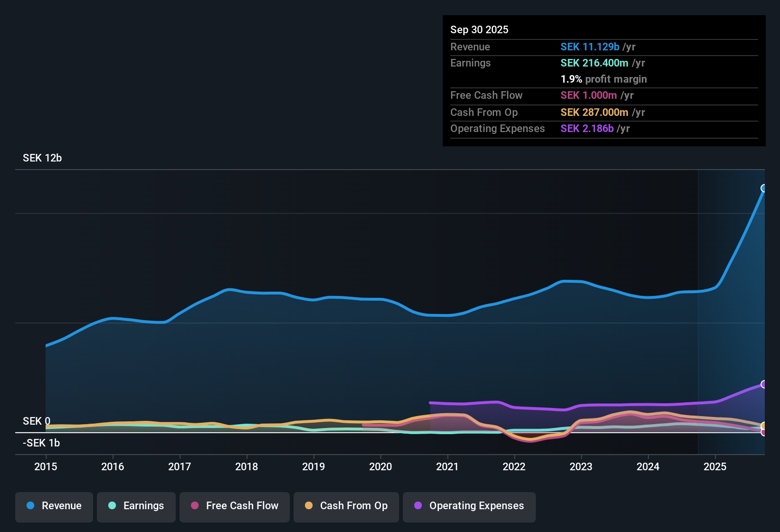
Task: Click the 2017 x-axis label
Action: click(x=180, y=467)
